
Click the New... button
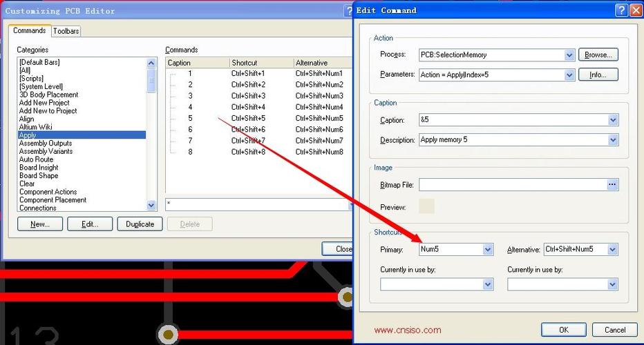40,224
